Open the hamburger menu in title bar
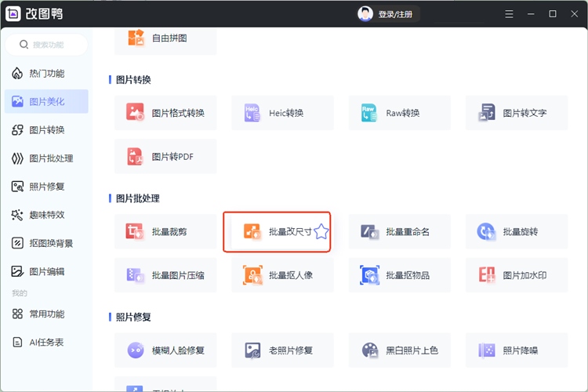Image resolution: width=588 pixels, height=392 pixels. [509, 14]
